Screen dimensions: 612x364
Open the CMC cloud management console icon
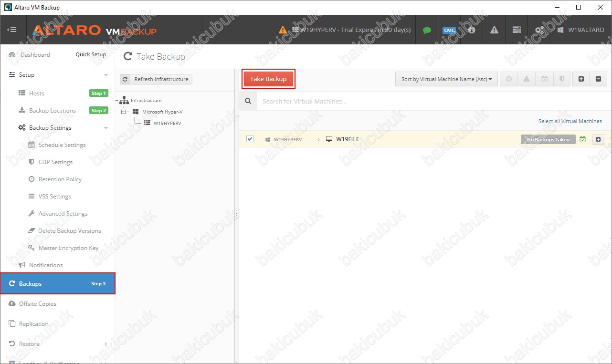[x=449, y=30]
